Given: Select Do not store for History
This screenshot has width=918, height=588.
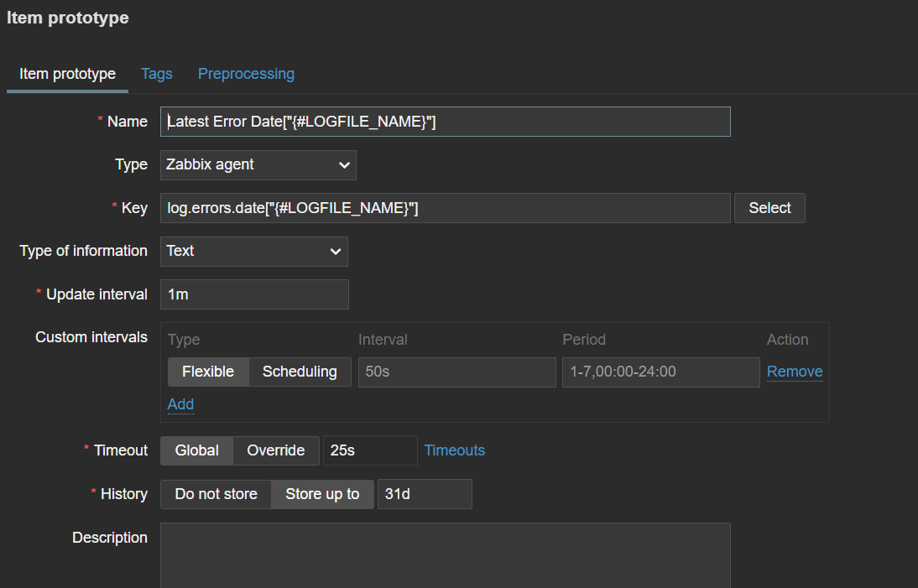Looking at the screenshot, I should coord(216,494).
